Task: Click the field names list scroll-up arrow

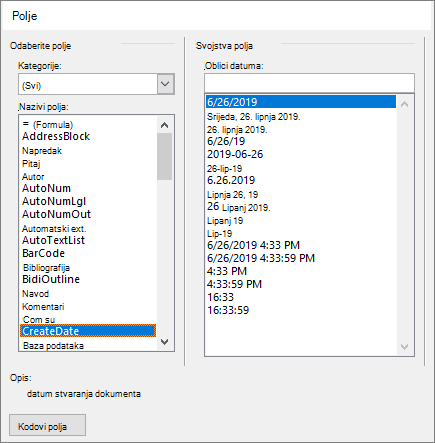Action: coord(164,125)
